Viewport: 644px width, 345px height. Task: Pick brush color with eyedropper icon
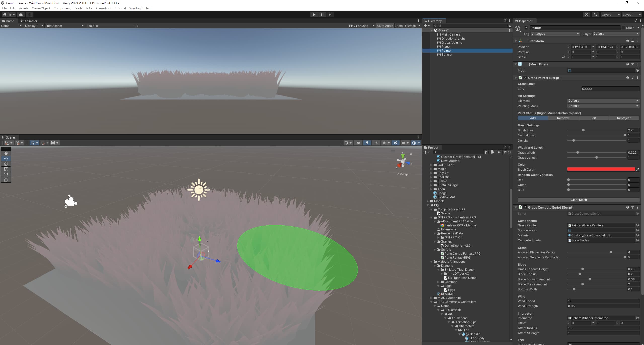click(637, 169)
